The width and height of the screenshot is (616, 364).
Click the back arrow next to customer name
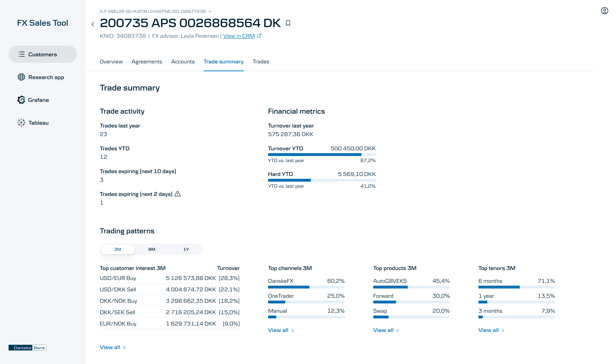93,24
